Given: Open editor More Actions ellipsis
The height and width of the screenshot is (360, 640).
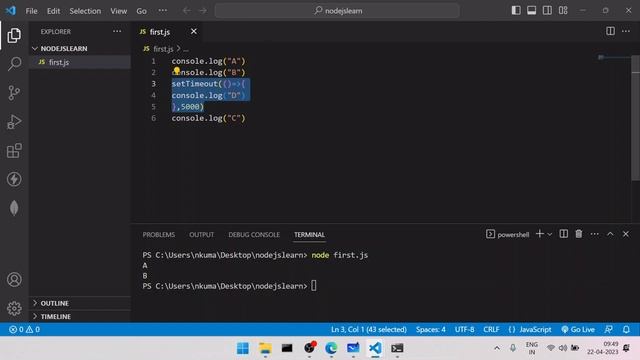Looking at the screenshot, I should pyautogui.click(x=626, y=31).
